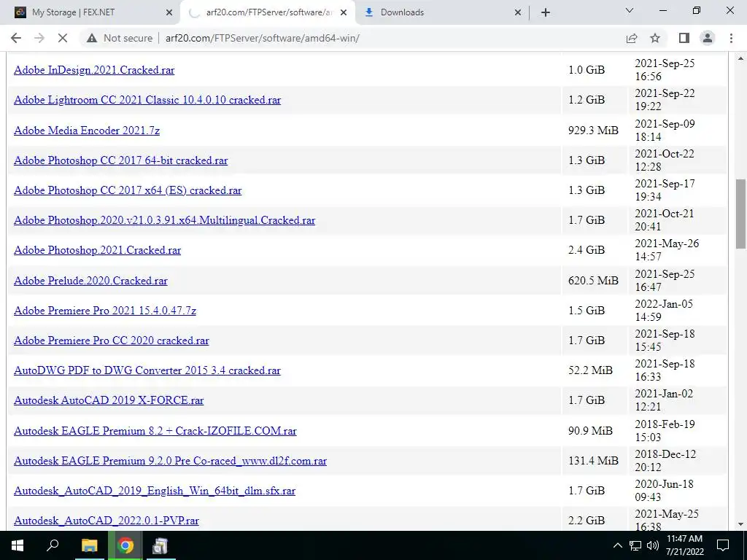Select the 929.3 MiB size cell
The height and width of the screenshot is (560, 747).
coord(593,131)
